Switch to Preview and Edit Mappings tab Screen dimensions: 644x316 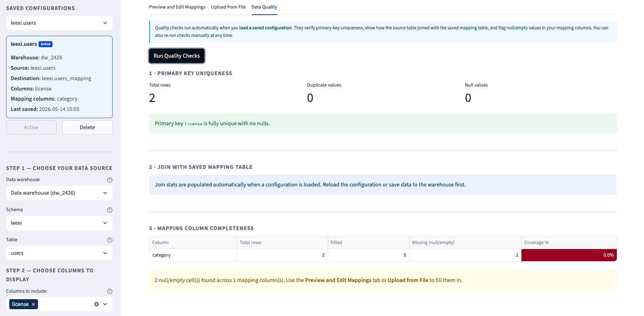pos(177,7)
